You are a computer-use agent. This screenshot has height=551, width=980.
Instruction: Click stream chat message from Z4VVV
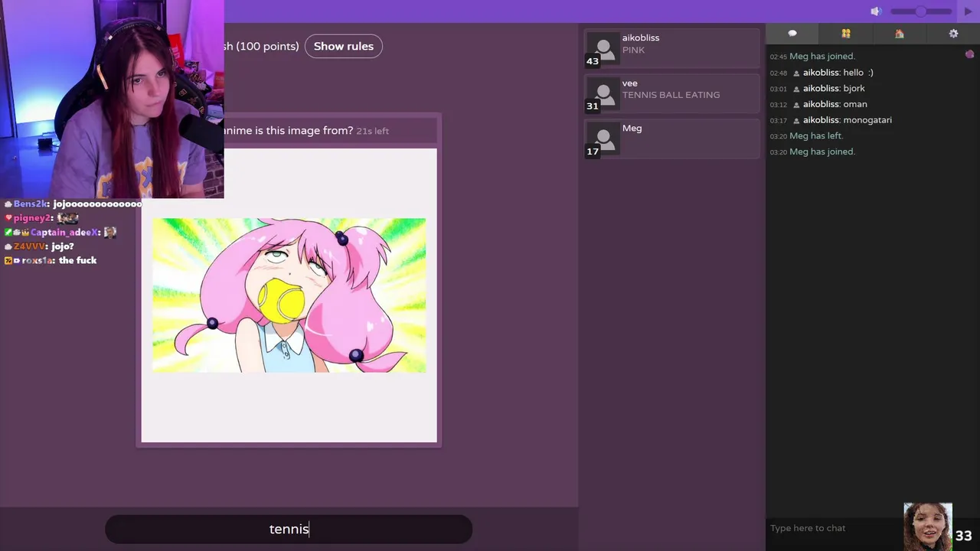(39, 246)
